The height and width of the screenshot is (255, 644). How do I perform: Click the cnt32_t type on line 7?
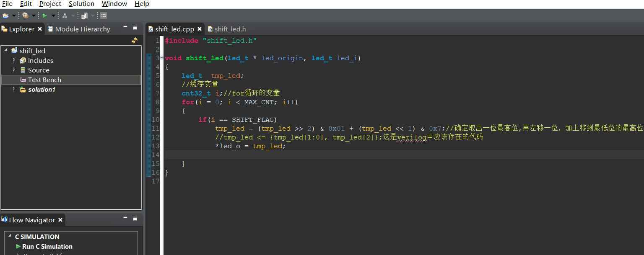(196, 93)
